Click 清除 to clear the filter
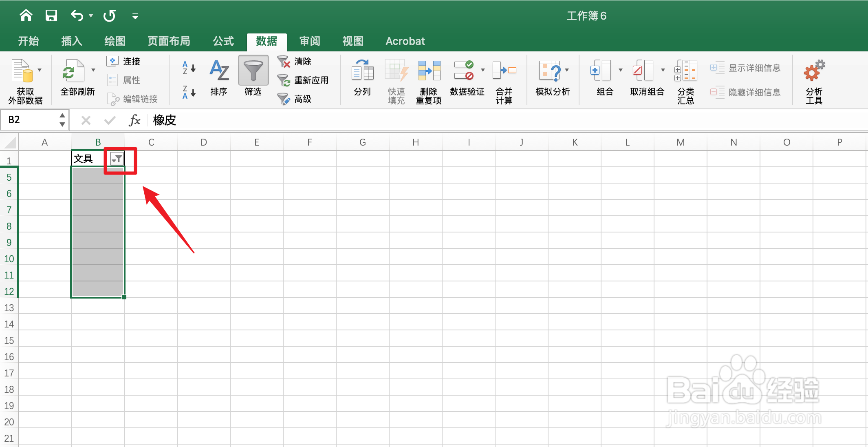Image resolution: width=868 pixels, height=447 pixels. (x=302, y=61)
